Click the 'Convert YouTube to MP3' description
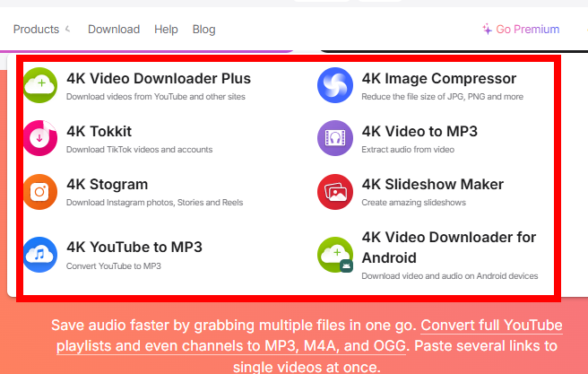The height and width of the screenshot is (374, 588). click(114, 265)
